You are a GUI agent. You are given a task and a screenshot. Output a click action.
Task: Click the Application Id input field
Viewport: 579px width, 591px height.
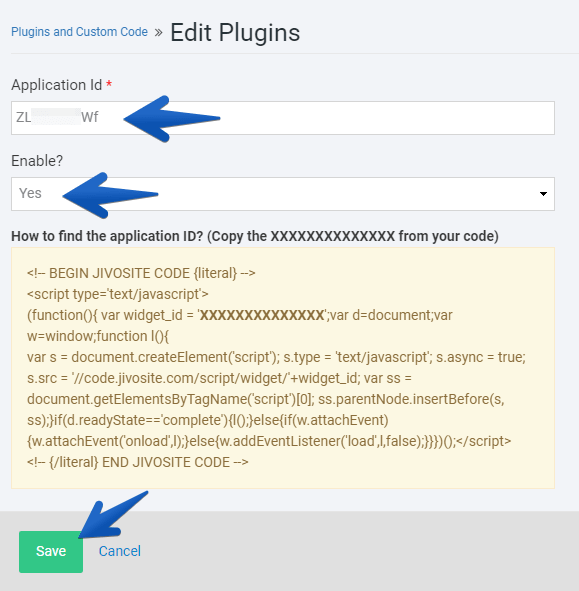(x=283, y=118)
